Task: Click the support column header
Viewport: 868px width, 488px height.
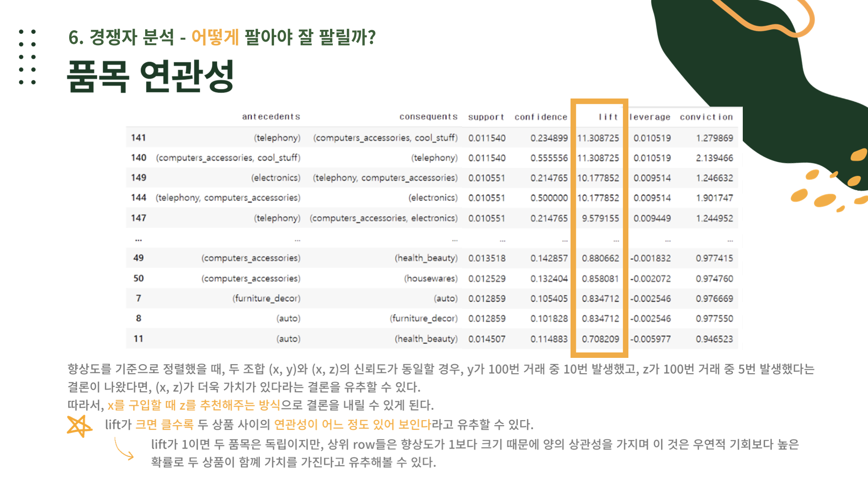Action: click(x=486, y=117)
